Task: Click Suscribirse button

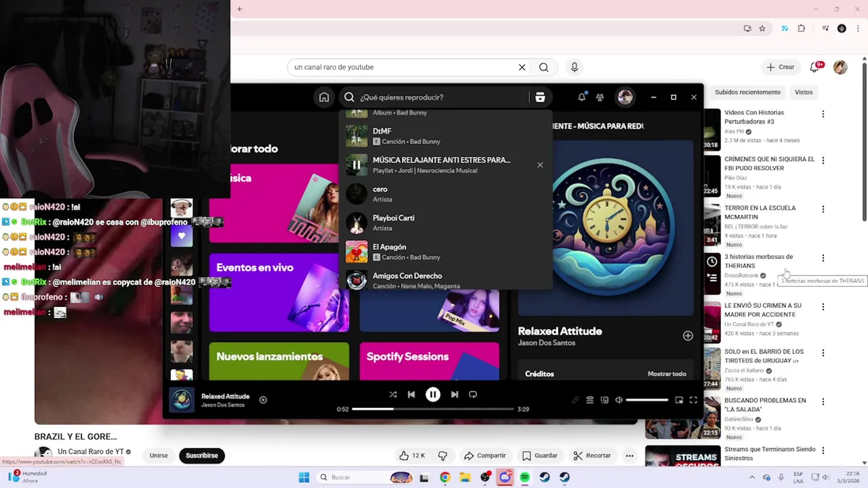Action: 202,455
